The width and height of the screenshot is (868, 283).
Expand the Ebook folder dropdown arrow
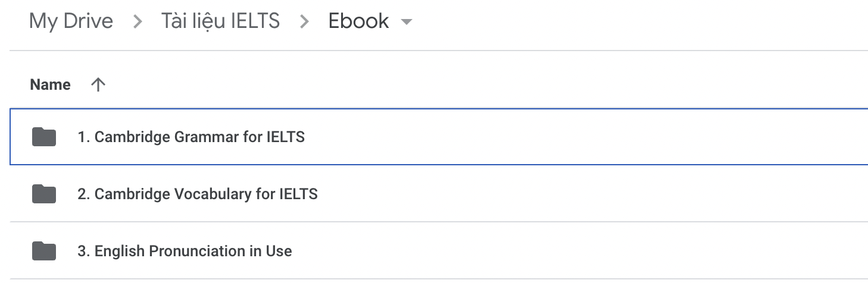(x=407, y=22)
